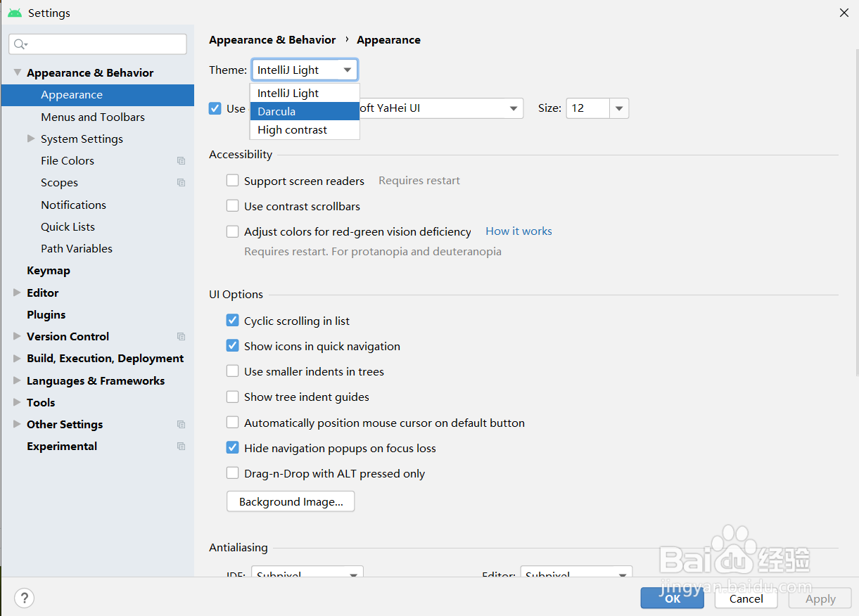
Task: Open the Theme combo box
Action: click(305, 70)
